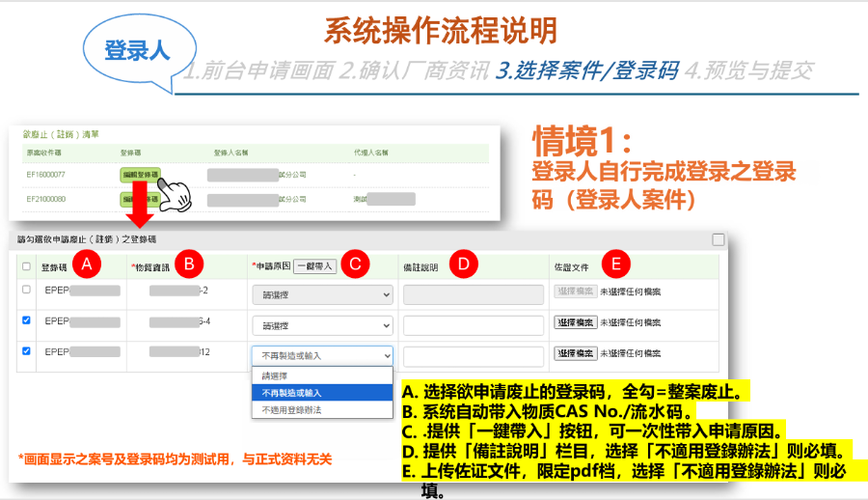Choose highlighted 不再製造或輸入 option in dropdown list
The height and width of the screenshot is (500, 868).
(x=322, y=393)
